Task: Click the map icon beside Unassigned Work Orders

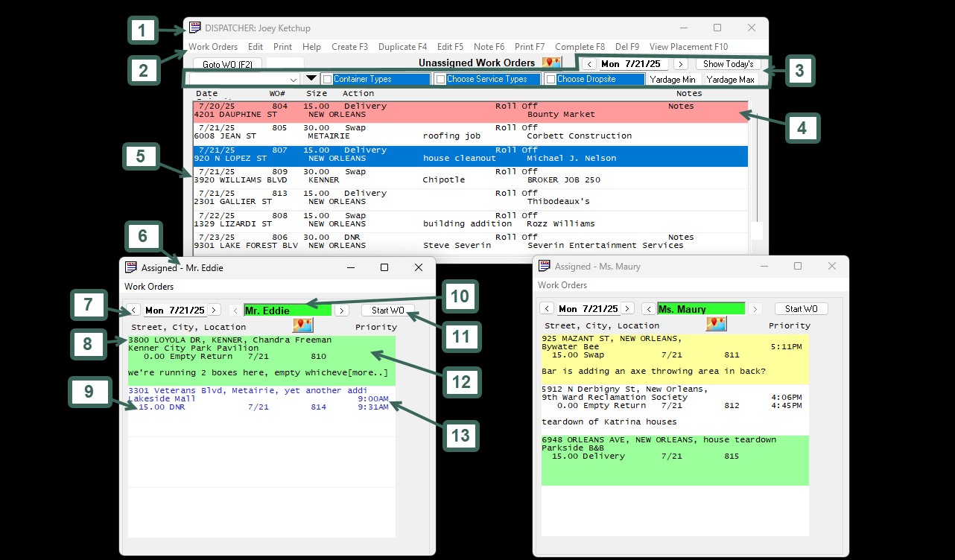Action: point(551,63)
